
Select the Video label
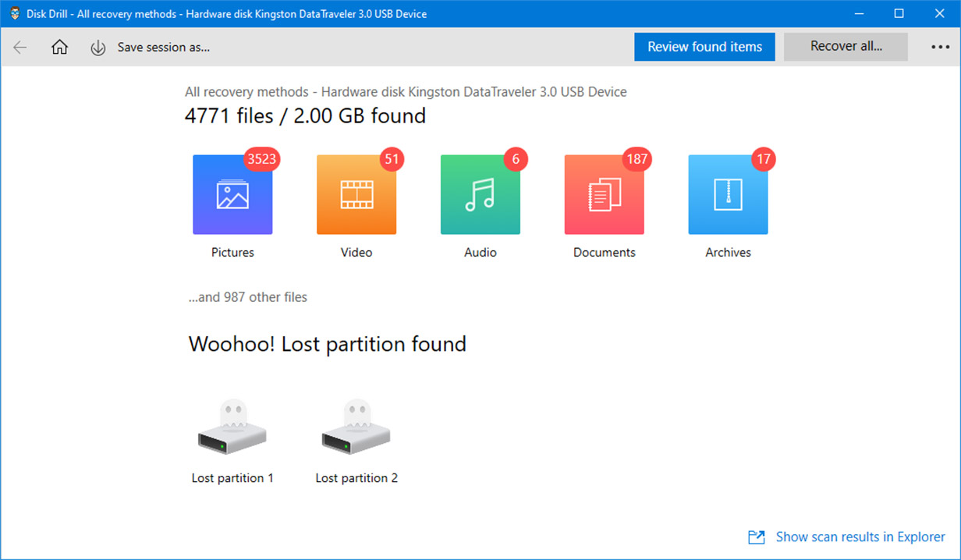(356, 253)
